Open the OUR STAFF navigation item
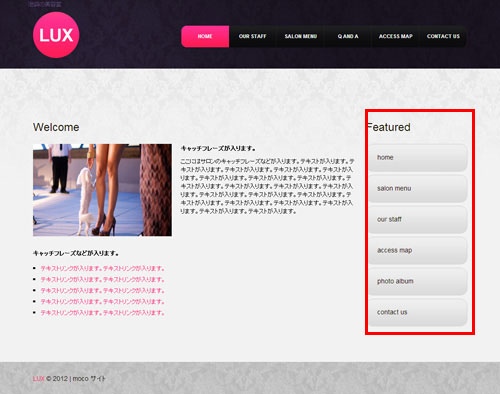This screenshot has width=500, height=394. [x=252, y=36]
